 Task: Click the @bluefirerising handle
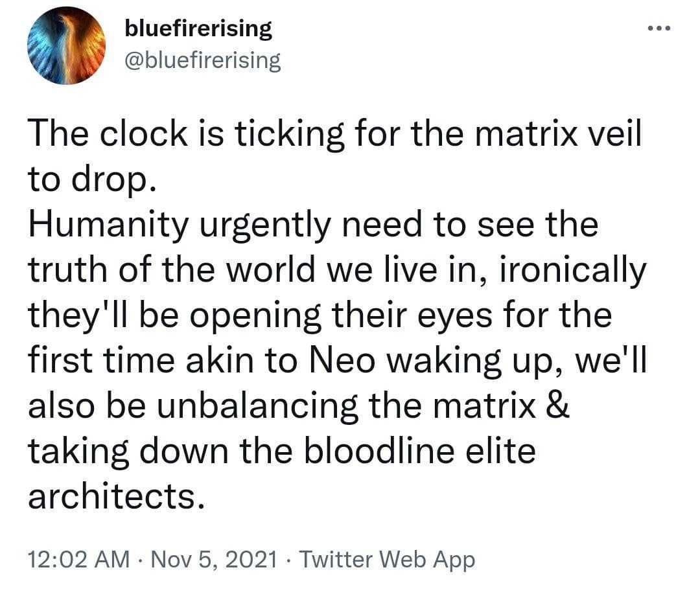(202, 61)
